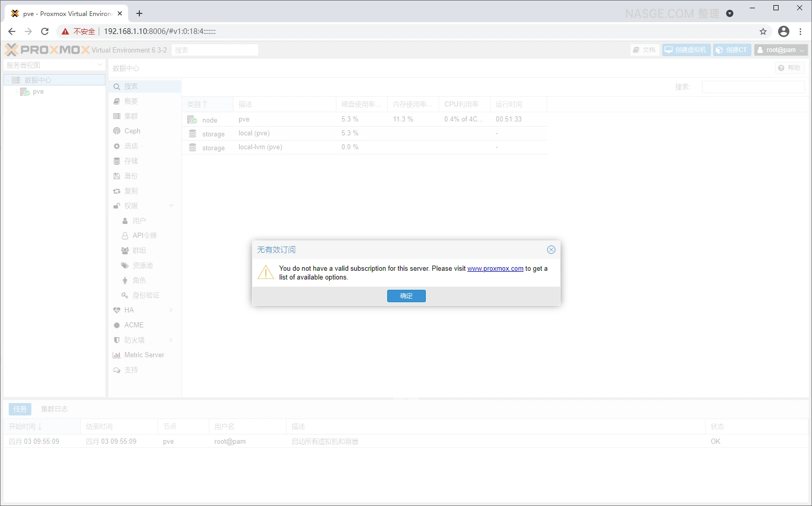Open the 文档 documentation button
This screenshot has width=812, height=506.
645,50
